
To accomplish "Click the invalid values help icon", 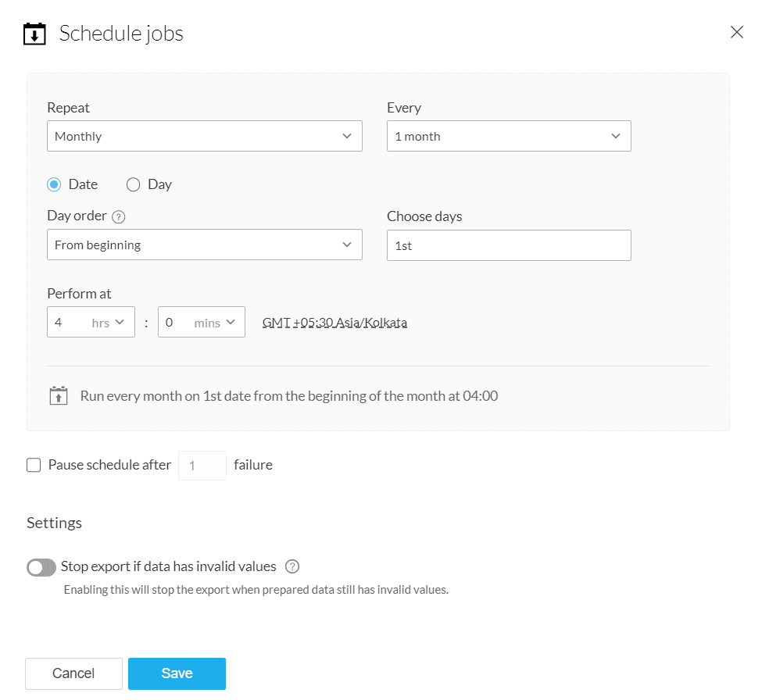I will 292,566.
